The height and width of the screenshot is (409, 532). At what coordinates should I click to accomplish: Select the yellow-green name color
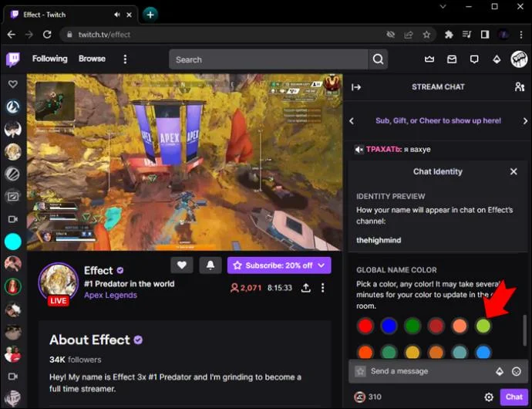483,326
